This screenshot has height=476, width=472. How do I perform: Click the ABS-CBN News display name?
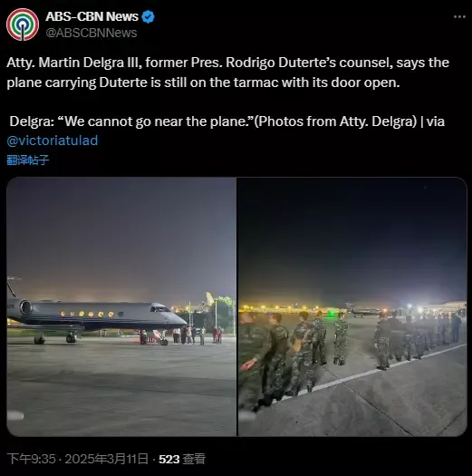pyautogui.click(x=92, y=16)
